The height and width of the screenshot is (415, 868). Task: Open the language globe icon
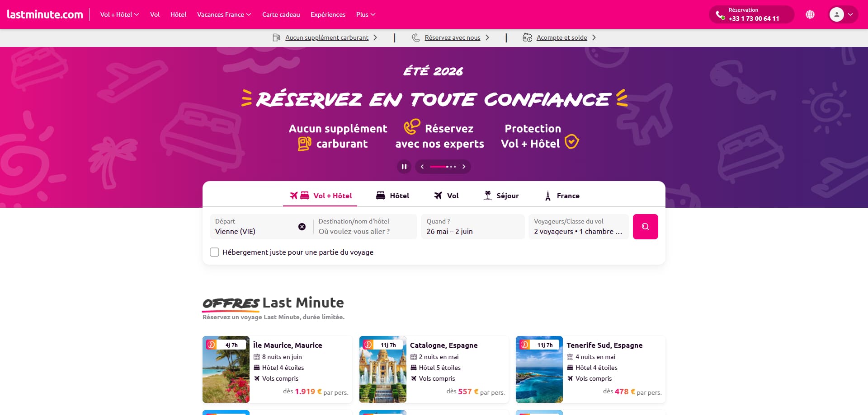pos(810,14)
